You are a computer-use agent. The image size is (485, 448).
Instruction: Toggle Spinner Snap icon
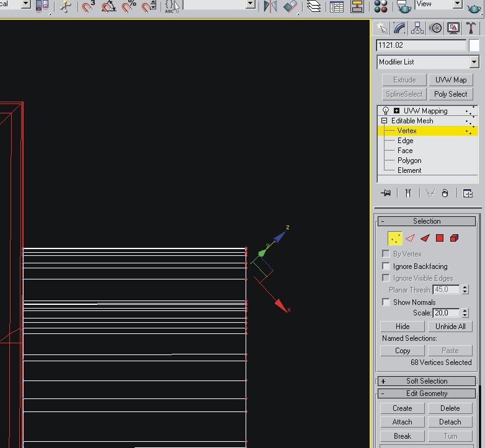pos(149,6)
